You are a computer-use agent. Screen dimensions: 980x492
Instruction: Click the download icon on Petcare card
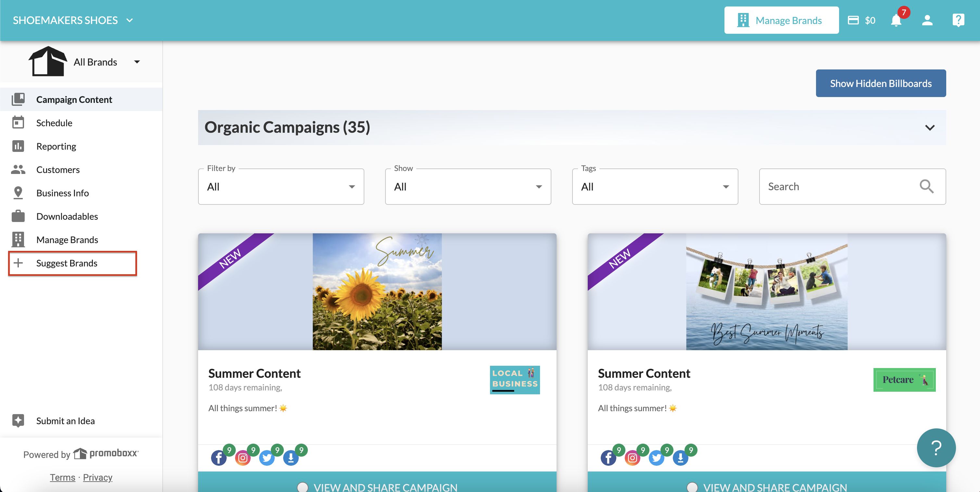point(680,458)
